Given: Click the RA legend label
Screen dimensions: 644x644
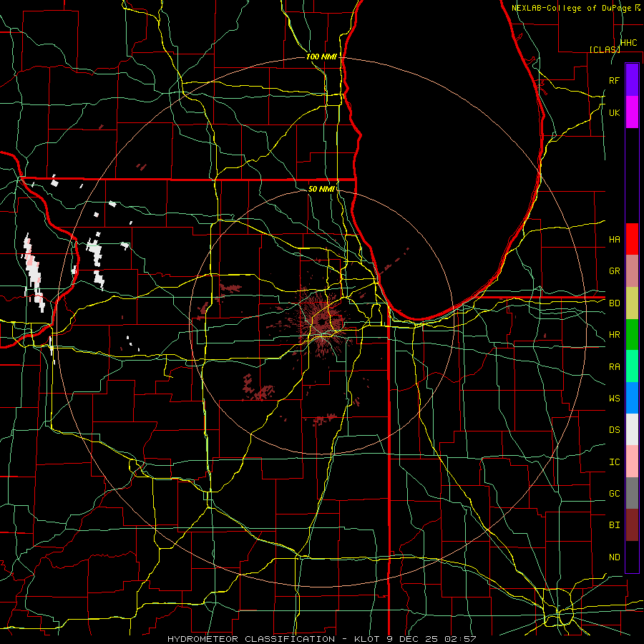Looking at the screenshot, I should 614,367.
